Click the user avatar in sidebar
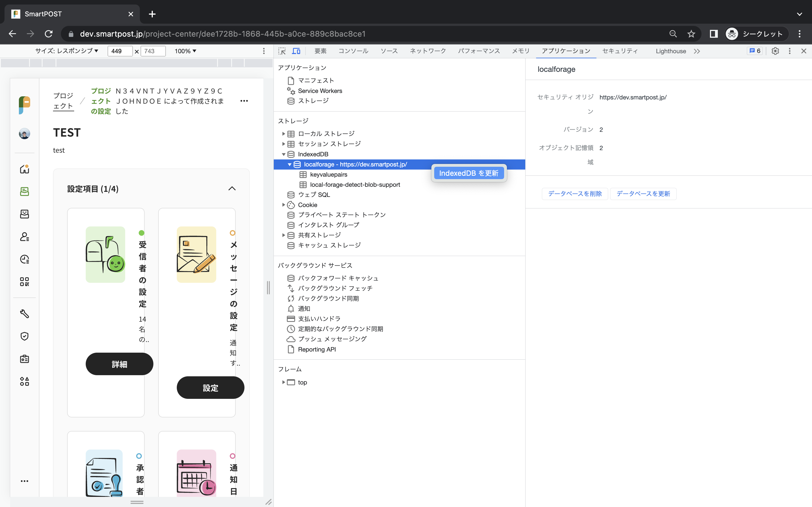Screen dimensions: 812x507 pos(25,134)
